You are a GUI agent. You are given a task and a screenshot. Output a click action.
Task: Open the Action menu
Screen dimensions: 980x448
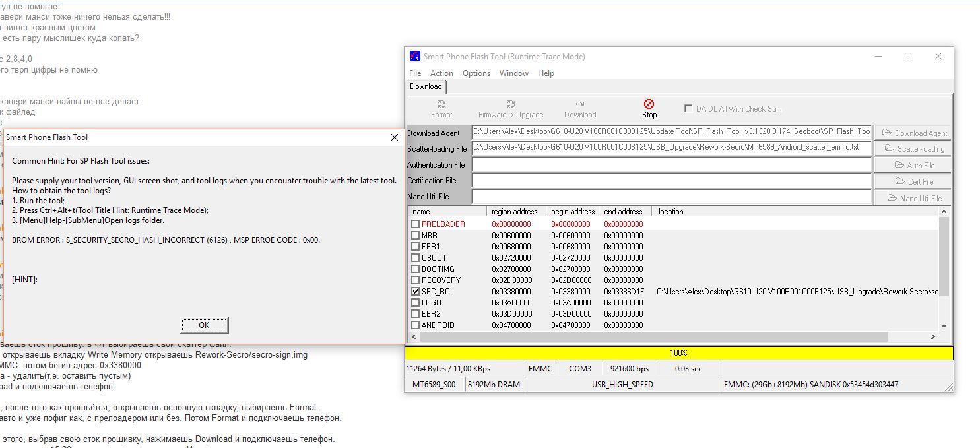(x=441, y=73)
